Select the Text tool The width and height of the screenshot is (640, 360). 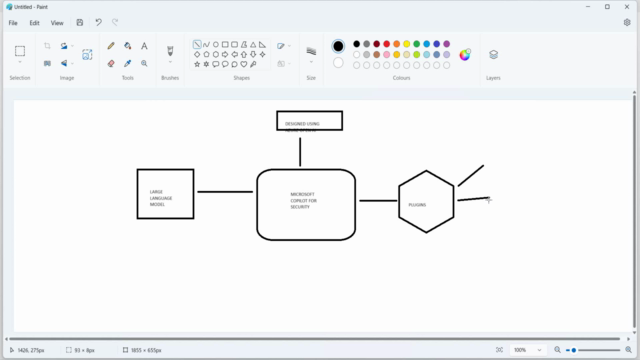coord(144,46)
